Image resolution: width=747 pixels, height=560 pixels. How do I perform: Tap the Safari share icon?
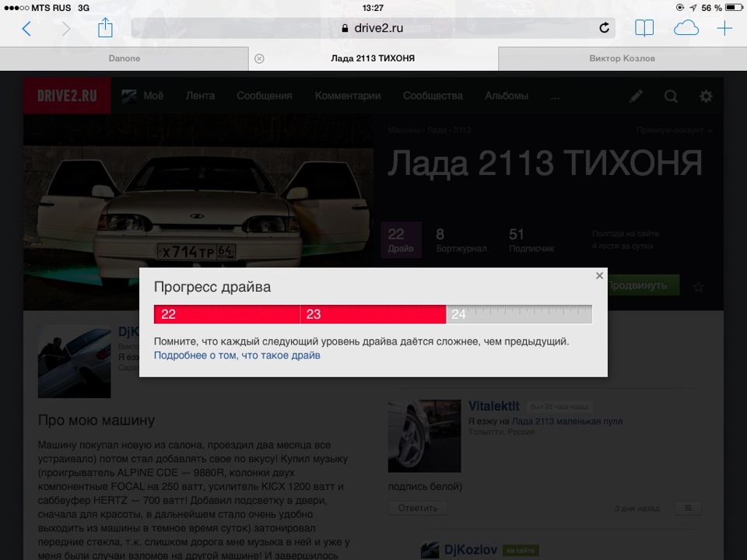click(x=105, y=28)
